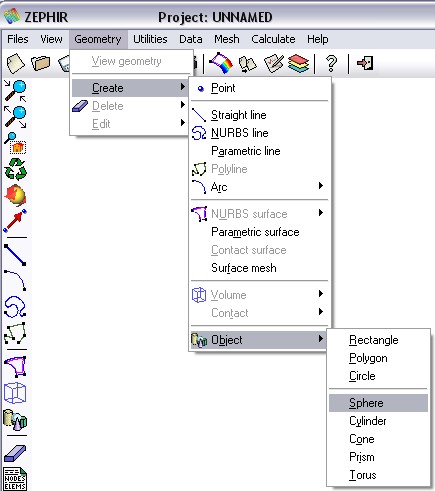Image resolution: width=435 pixels, height=491 pixels.
Task: Click the NODES ELEMS list icon
Action: pyautogui.click(x=15, y=479)
